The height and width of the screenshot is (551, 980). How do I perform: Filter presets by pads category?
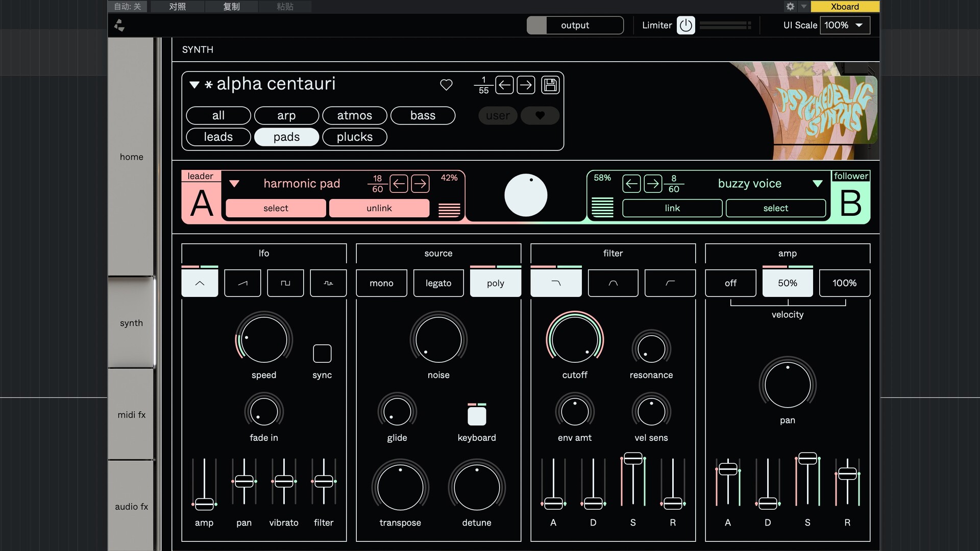pos(286,137)
